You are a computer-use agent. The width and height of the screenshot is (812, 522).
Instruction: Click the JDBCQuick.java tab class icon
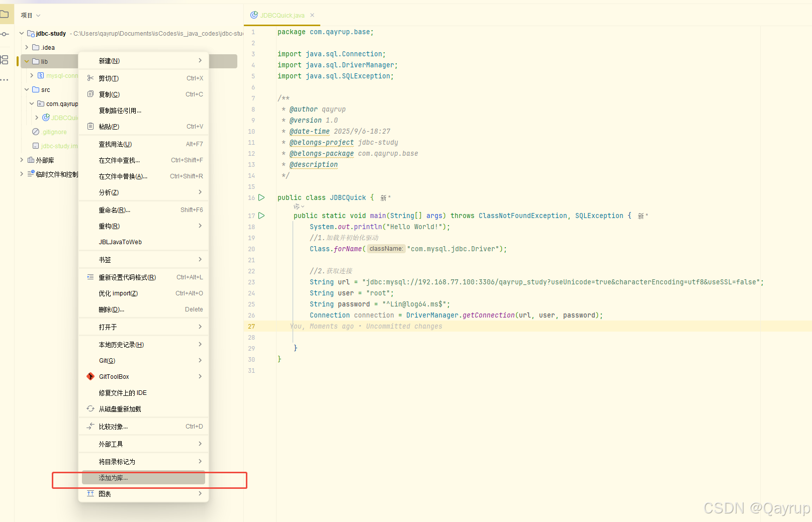click(254, 15)
